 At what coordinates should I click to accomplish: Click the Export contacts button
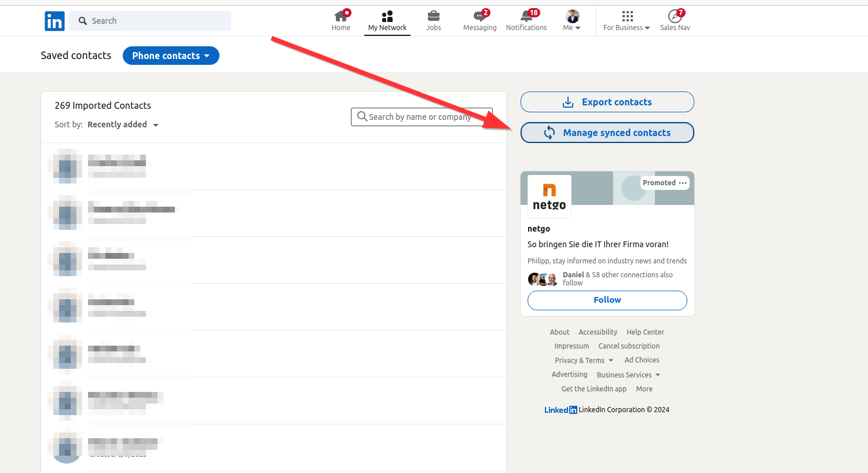pyautogui.click(x=607, y=102)
